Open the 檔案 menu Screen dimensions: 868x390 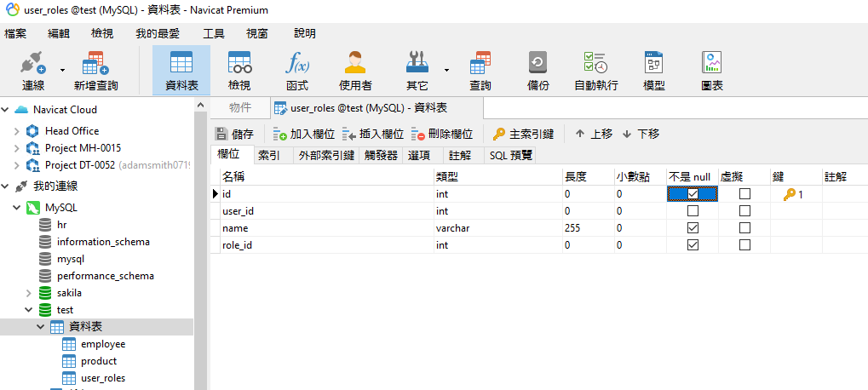[x=15, y=34]
